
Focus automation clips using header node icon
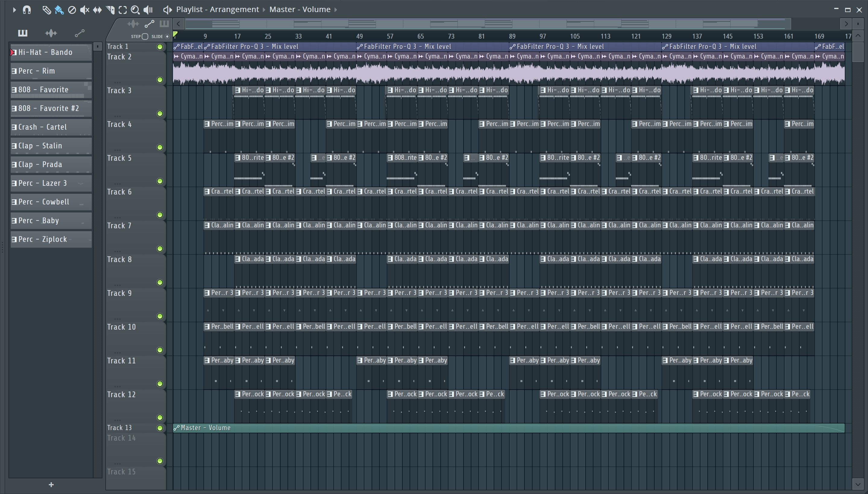pyautogui.click(x=149, y=24)
